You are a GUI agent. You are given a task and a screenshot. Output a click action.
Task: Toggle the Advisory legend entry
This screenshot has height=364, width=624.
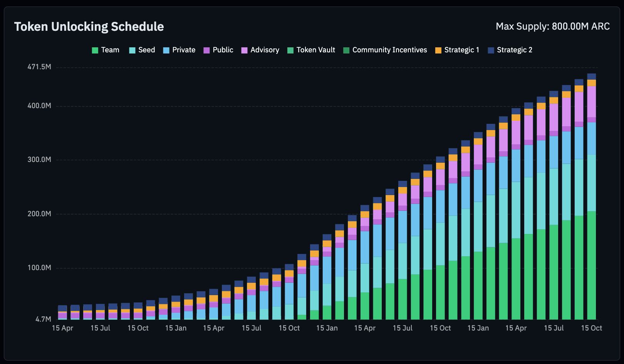tap(260, 50)
